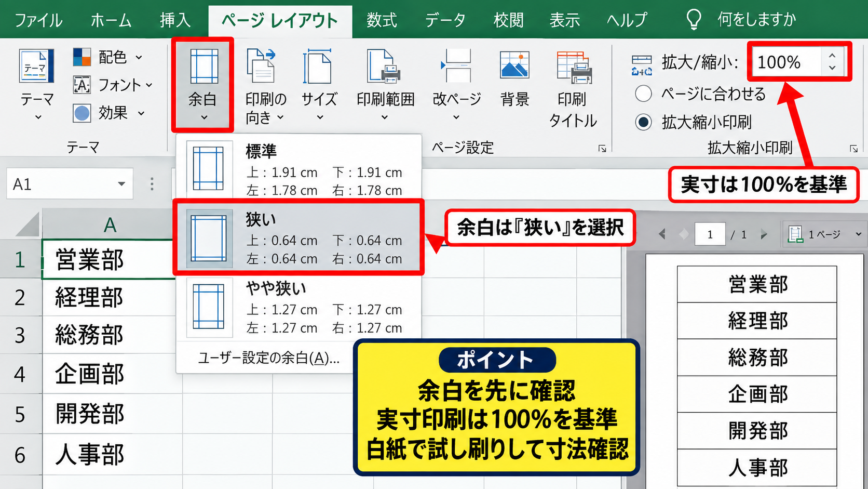Switch to the ホーム tab
Screen dimensions: 868x489
111,20
